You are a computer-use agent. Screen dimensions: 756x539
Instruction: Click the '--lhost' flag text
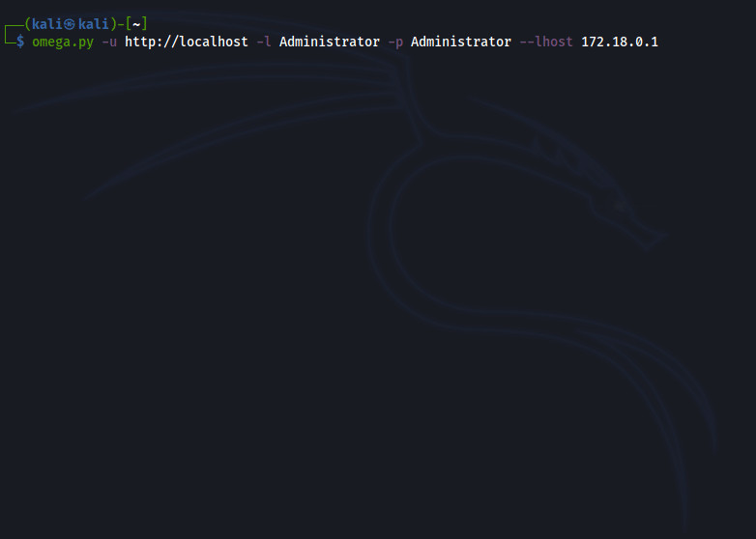(x=546, y=42)
